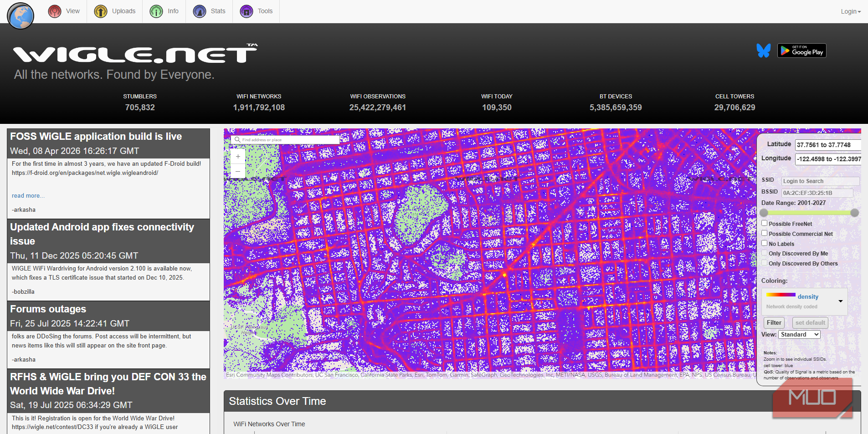The image size is (868, 434).
Task: Click the green Info icon
Action: click(156, 11)
